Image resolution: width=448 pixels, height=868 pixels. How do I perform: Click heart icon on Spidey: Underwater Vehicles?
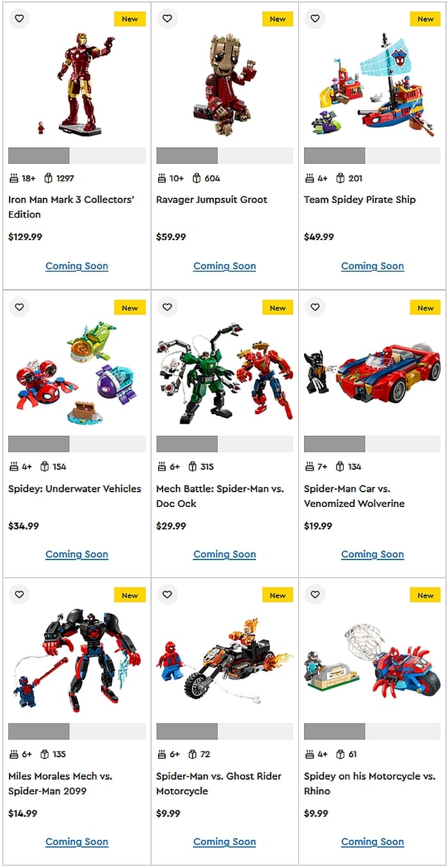pyautogui.click(x=19, y=307)
